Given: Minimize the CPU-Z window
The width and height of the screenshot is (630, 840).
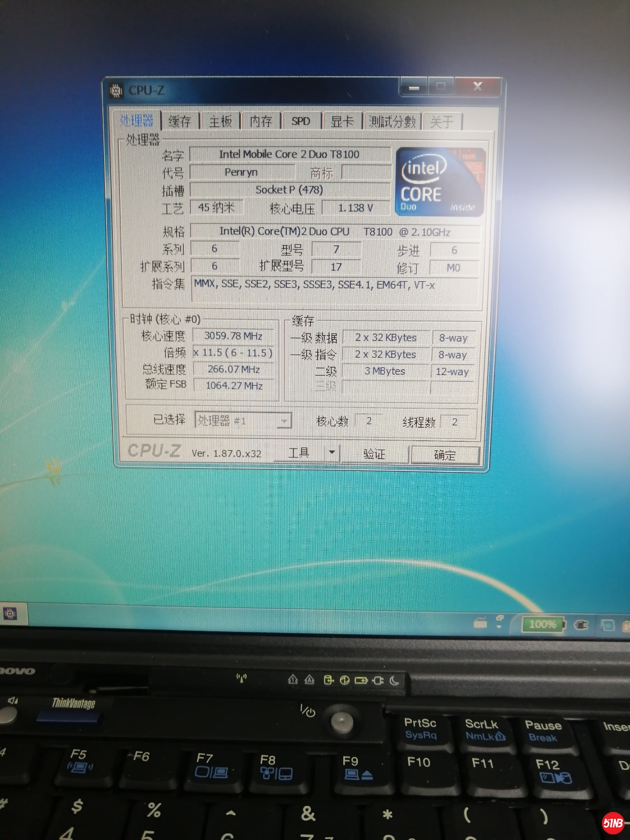Looking at the screenshot, I should click(414, 87).
